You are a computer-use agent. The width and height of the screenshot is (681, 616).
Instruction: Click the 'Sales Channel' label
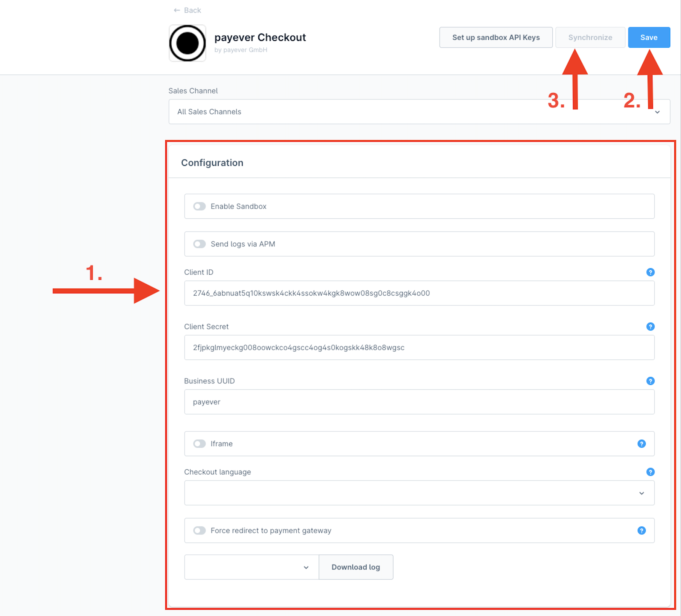(193, 91)
